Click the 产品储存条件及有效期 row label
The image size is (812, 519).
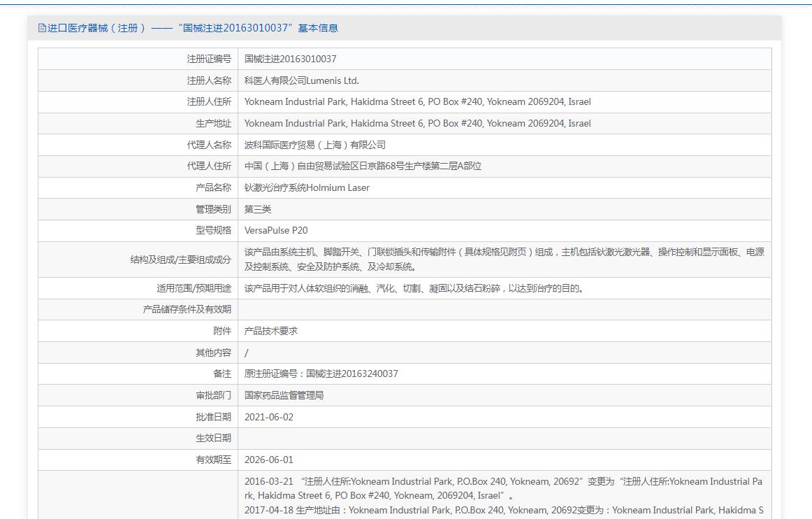(x=187, y=309)
